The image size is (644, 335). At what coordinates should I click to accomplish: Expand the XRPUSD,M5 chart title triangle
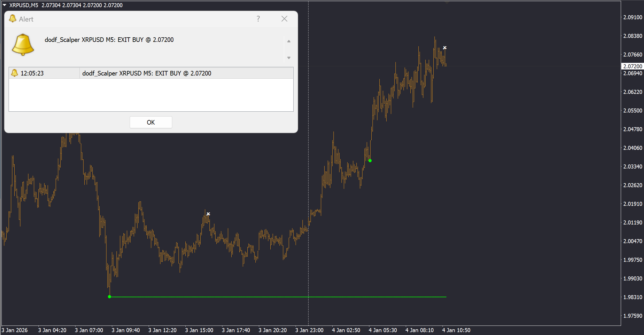(4, 5)
